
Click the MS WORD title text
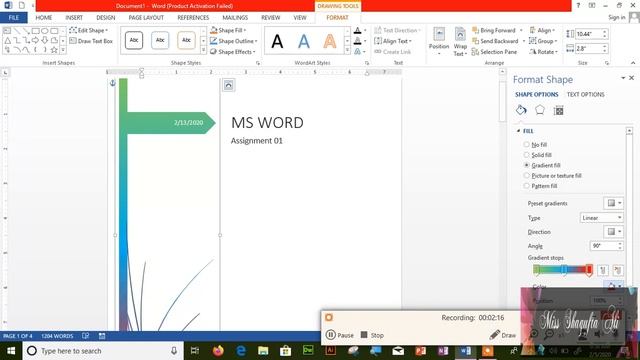coord(267,122)
